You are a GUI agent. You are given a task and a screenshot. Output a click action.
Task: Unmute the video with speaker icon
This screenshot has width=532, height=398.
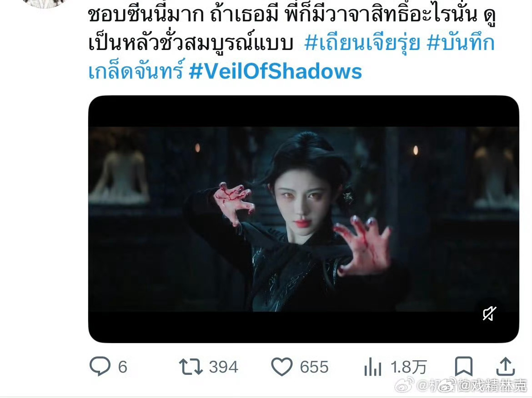(490, 313)
